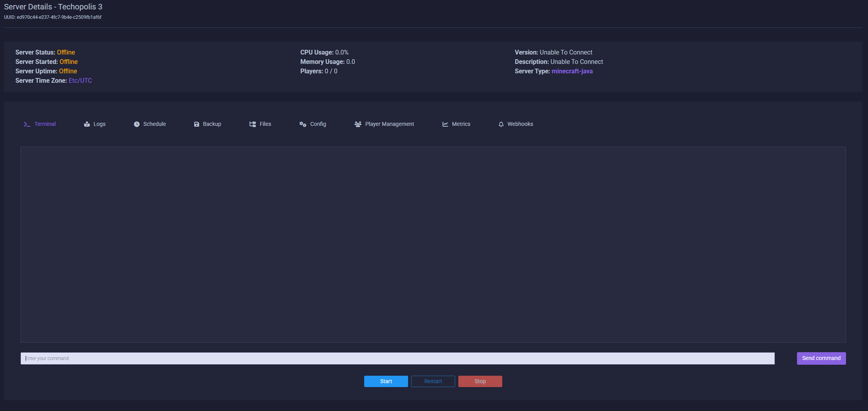
Task: Click the Terminal prompt icon
Action: pos(27,124)
